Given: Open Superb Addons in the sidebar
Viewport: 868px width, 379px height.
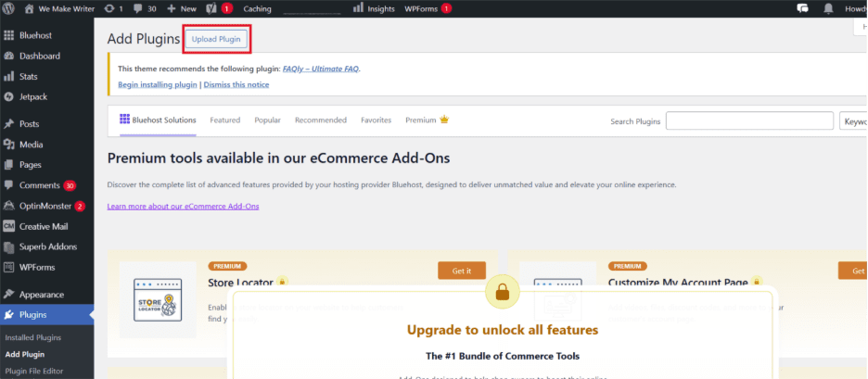Looking at the screenshot, I should (x=47, y=246).
